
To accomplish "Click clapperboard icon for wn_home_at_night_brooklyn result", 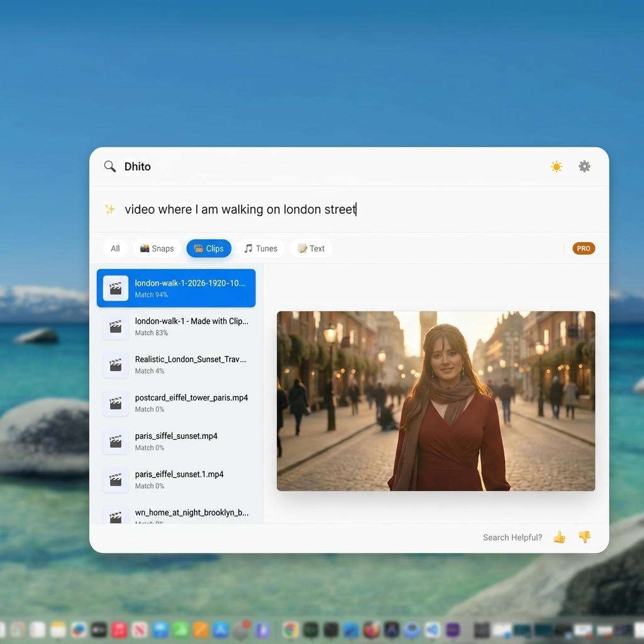I will tap(116, 516).
